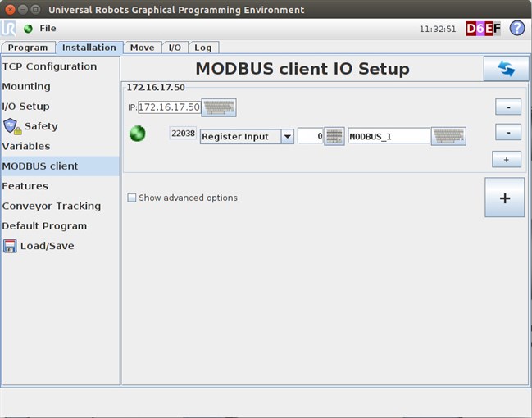The height and width of the screenshot is (418, 532).
Task: Select the Installation tab
Action: (x=89, y=48)
